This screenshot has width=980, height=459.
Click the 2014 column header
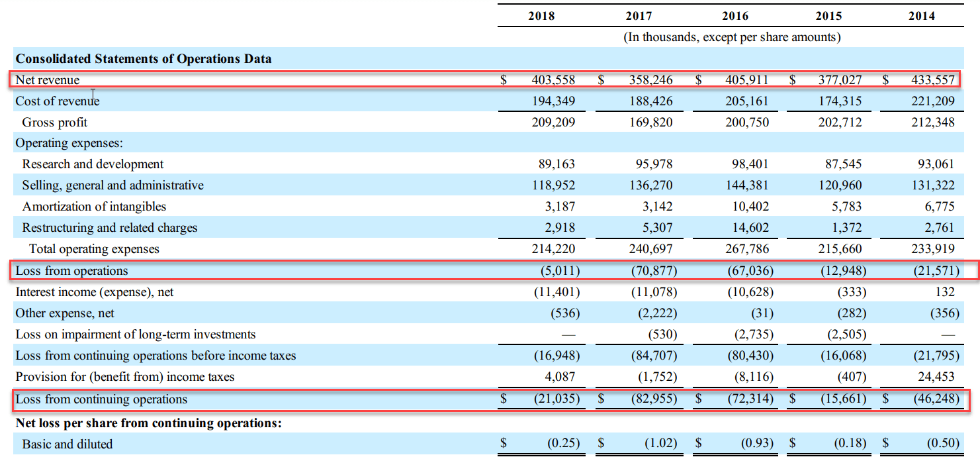922,16
